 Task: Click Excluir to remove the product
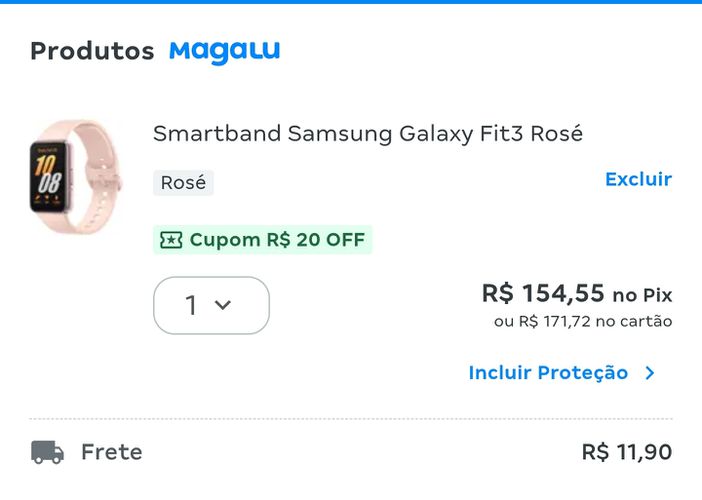click(638, 179)
